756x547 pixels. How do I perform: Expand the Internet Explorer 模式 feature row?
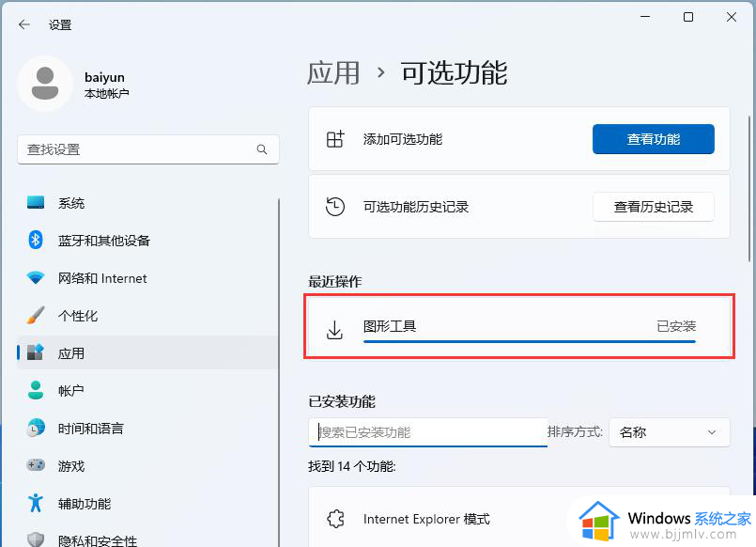click(x=518, y=519)
